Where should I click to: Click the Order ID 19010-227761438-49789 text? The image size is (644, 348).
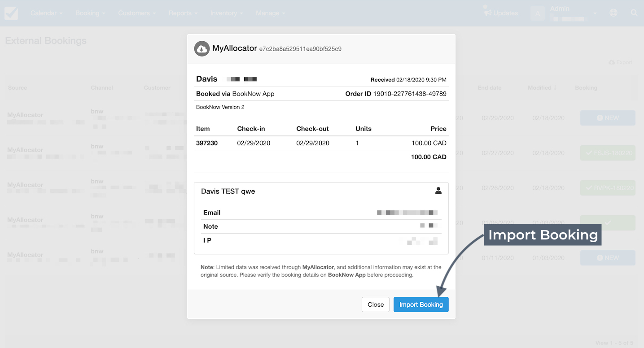[x=396, y=94]
